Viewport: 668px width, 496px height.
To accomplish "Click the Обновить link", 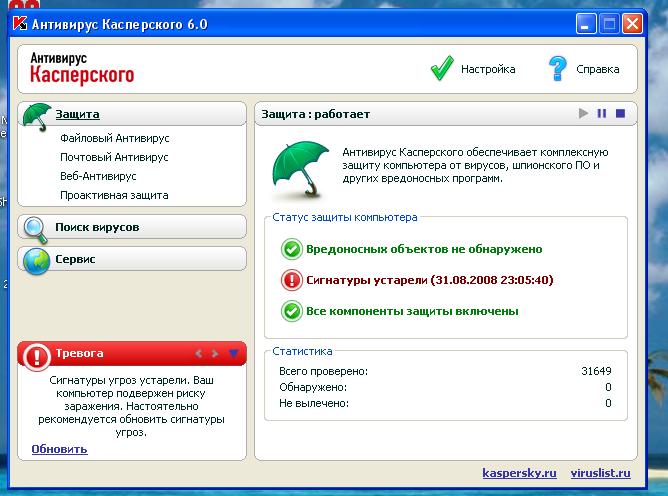I will [x=60, y=449].
